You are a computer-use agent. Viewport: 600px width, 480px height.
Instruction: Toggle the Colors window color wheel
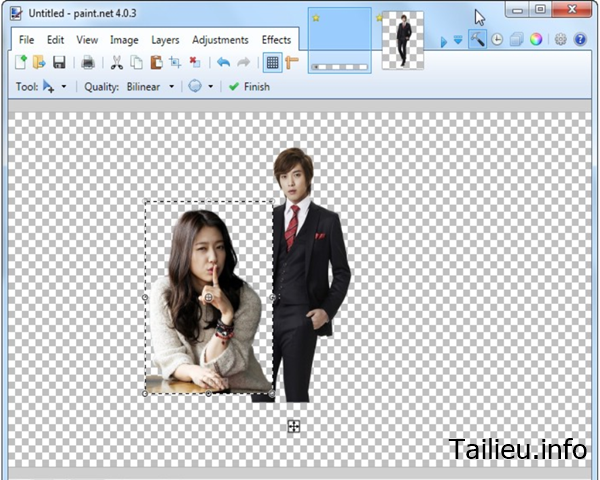click(x=536, y=39)
